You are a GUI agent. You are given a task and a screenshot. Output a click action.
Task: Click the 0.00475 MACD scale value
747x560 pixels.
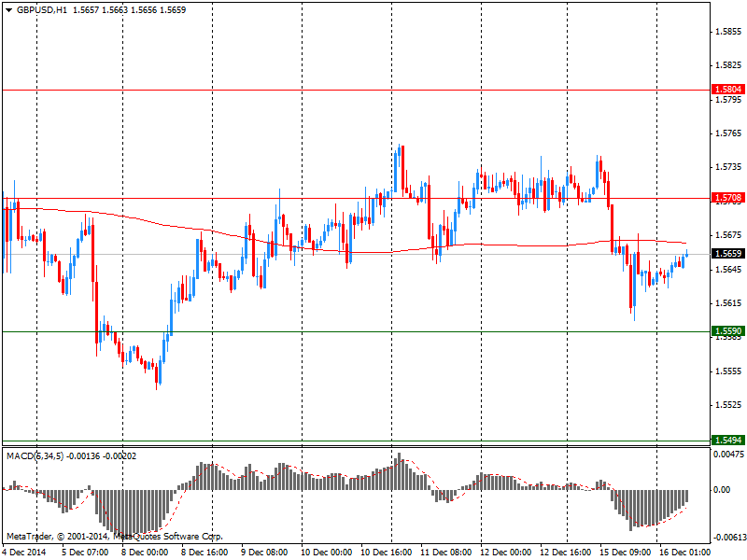[728, 455]
